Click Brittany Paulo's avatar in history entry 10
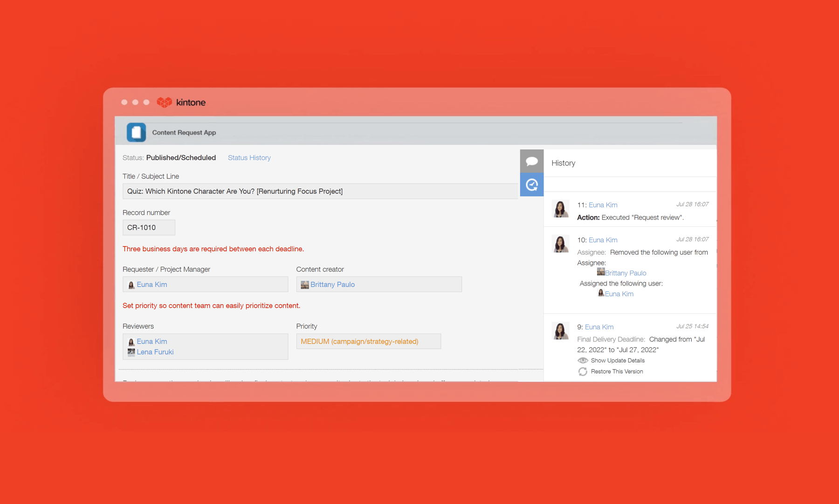 (x=601, y=272)
